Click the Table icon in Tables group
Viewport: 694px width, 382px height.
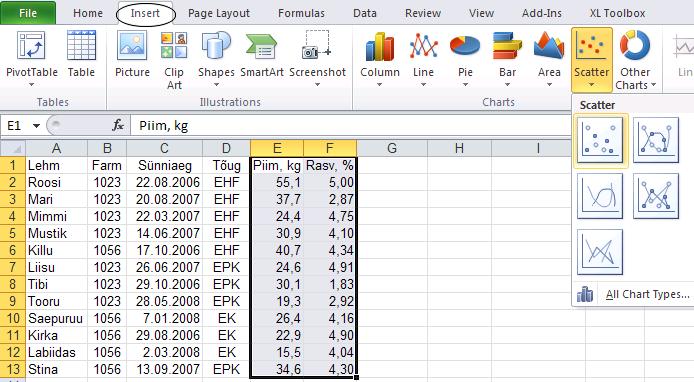coord(81,46)
